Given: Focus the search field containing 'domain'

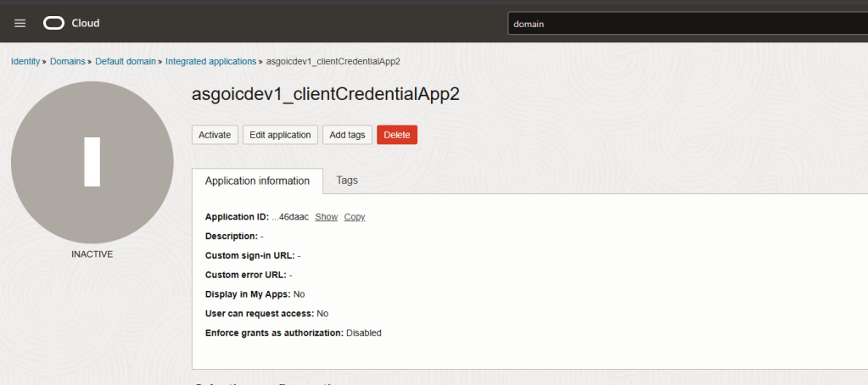Looking at the screenshot, I should 686,24.
